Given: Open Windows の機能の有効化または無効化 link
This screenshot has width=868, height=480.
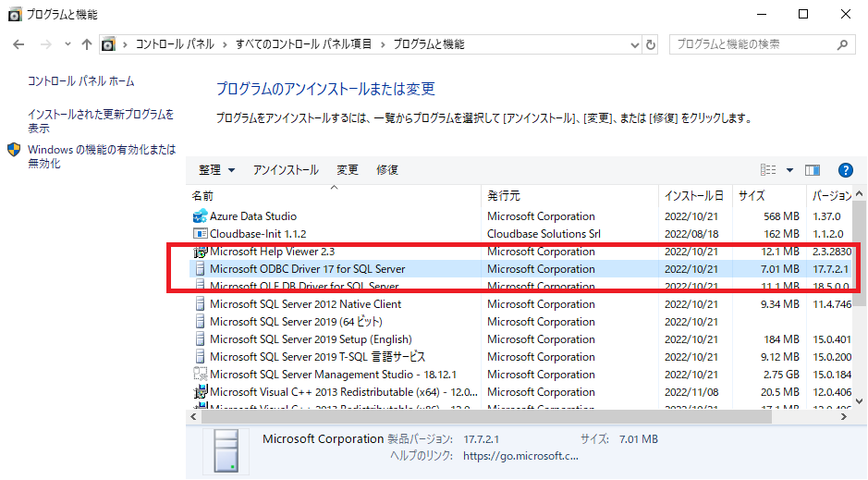Looking at the screenshot, I should coord(102,156).
